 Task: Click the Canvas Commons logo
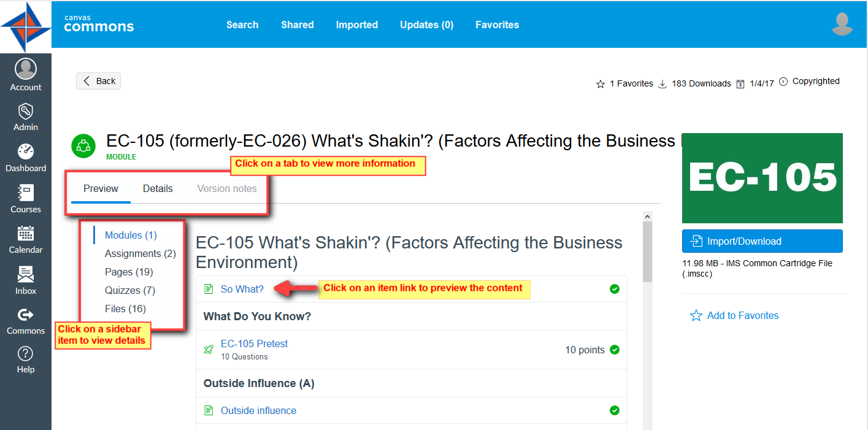(99, 24)
